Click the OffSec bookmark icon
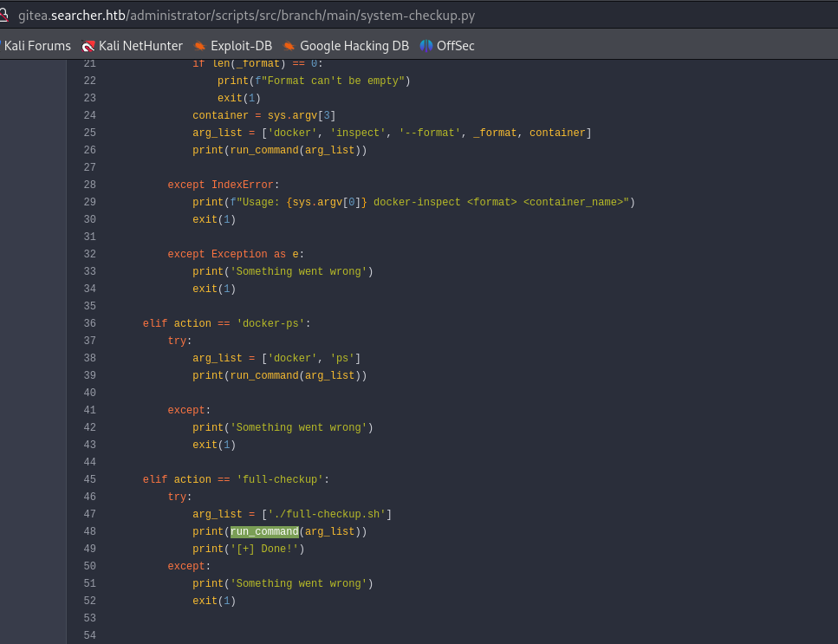This screenshot has width=838, height=644. point(426,46)
